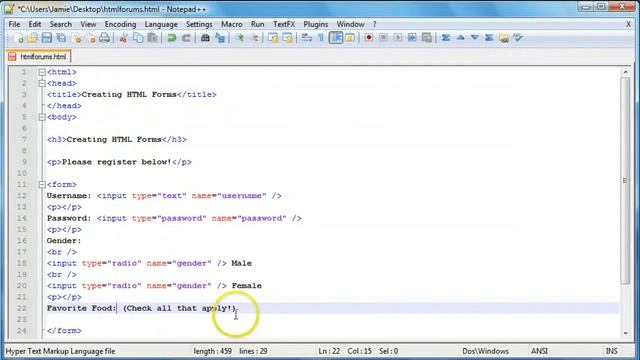
Task: Click the </form> tag on line 24
Action: [x=64, y=331]
